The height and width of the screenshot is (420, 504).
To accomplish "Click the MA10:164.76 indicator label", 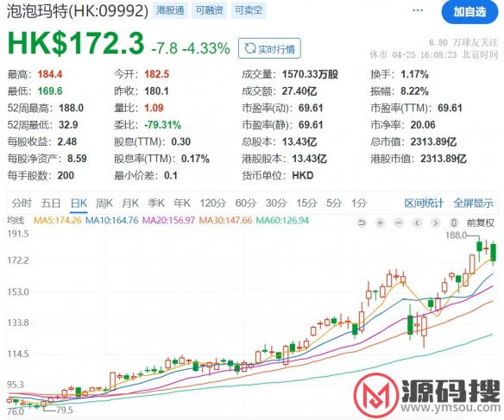I will click(x=112, y=220).
